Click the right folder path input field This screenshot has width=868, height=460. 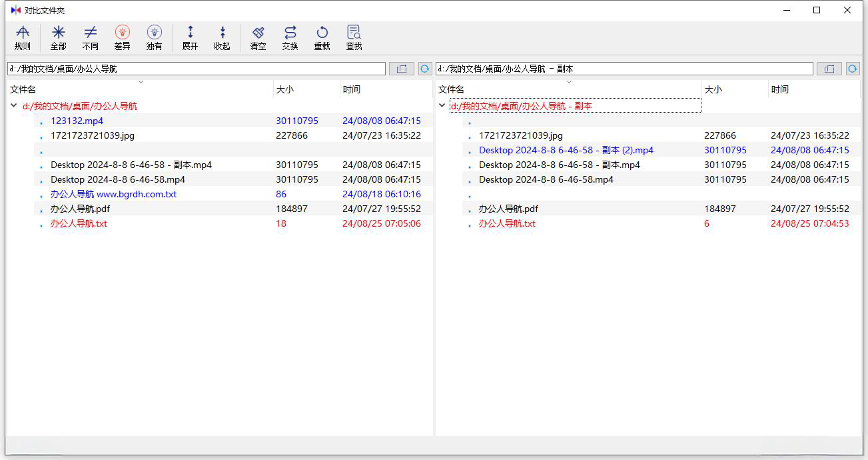tap(624, 69)
